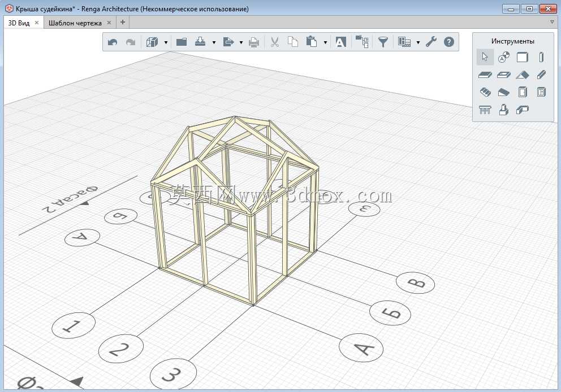The image size is (561, 392).
Task: Open the view cube dropdown arrow
Action: (x=166, y=42)
